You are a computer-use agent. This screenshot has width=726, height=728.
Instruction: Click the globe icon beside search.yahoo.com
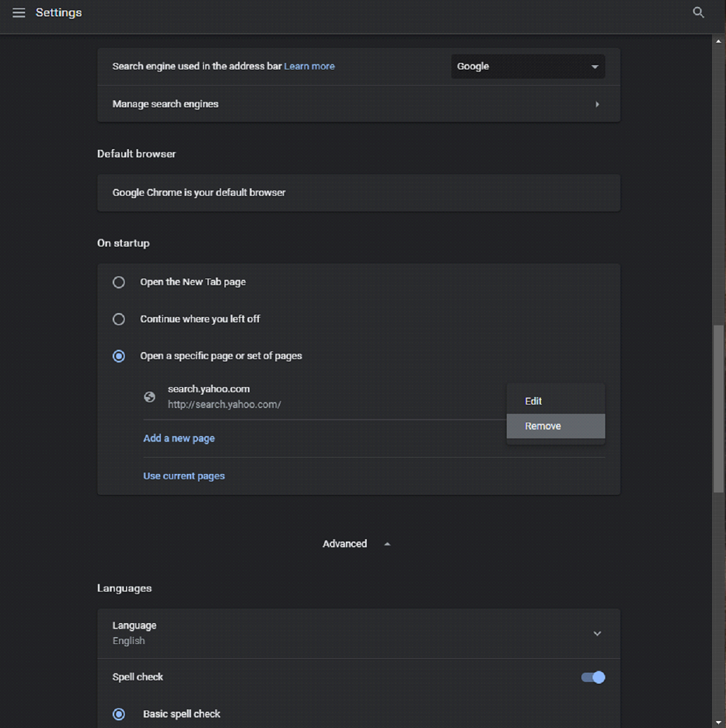pos(149,396)
